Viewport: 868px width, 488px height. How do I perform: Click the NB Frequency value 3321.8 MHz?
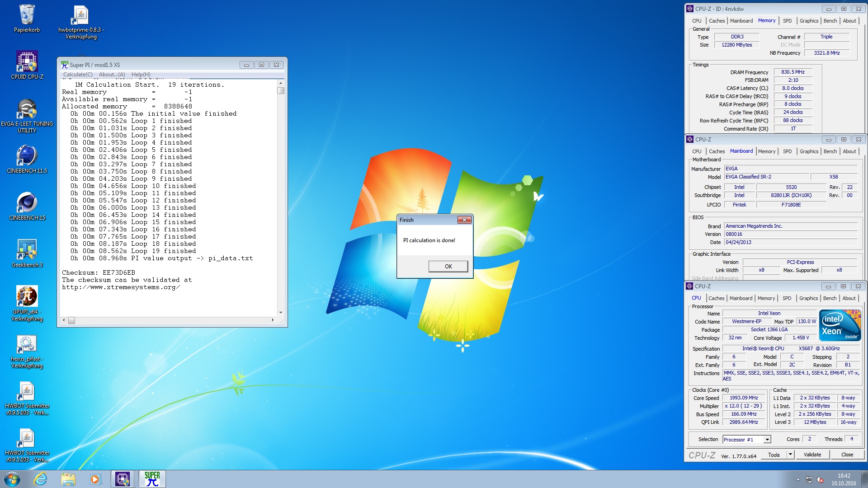tap(826, 53)
